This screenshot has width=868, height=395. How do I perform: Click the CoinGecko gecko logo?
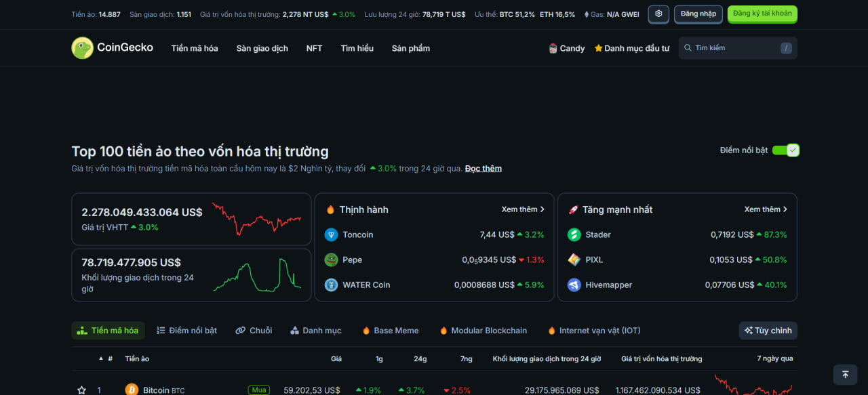point(82,48)
